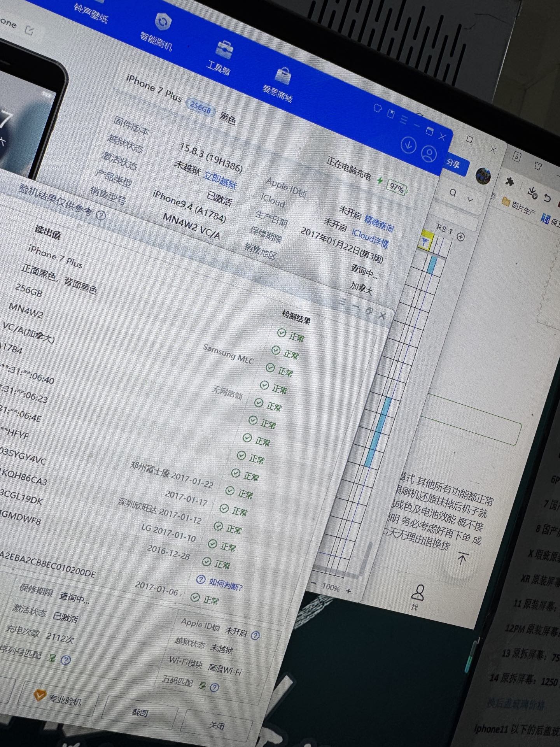Click the 100% zoom level in spreadsheet
The height and width of the screenshot is (747, 560).
[331, 587]
